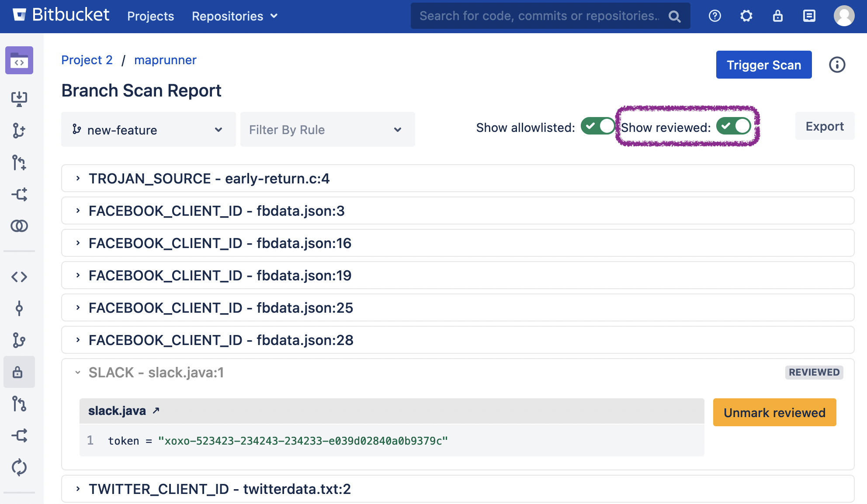867x504 pixels.
Task: Open the Filter By Rule dropdown
Action: tap(327, 130)
